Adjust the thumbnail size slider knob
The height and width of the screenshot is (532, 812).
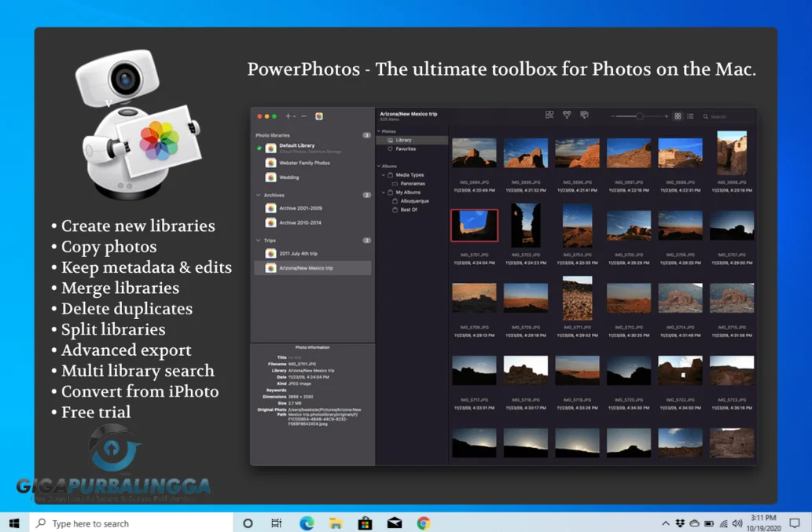tap(640, 116)
